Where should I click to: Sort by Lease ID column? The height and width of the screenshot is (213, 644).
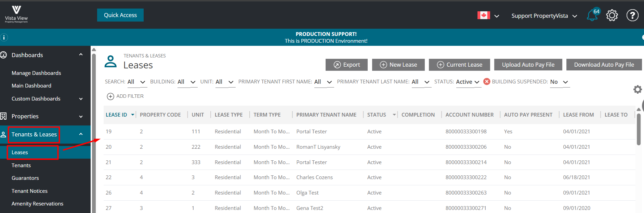[x=116, y=115]
